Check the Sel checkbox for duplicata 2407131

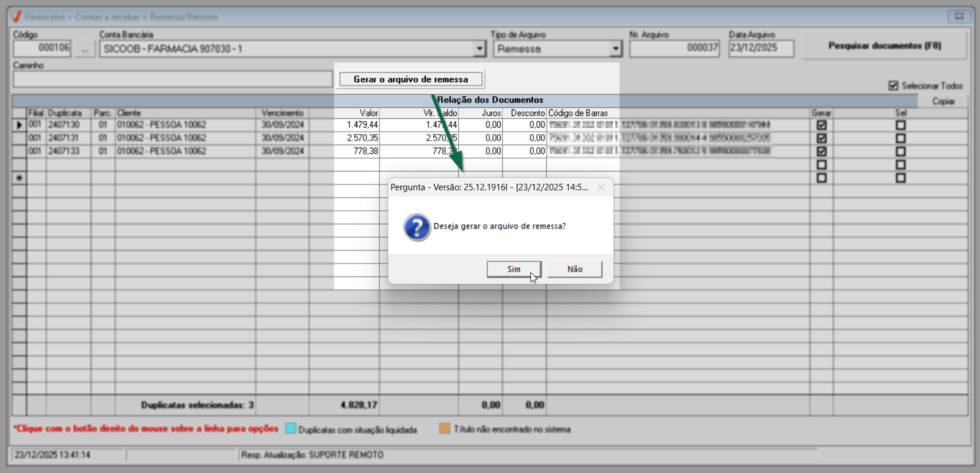click(900, 138)
